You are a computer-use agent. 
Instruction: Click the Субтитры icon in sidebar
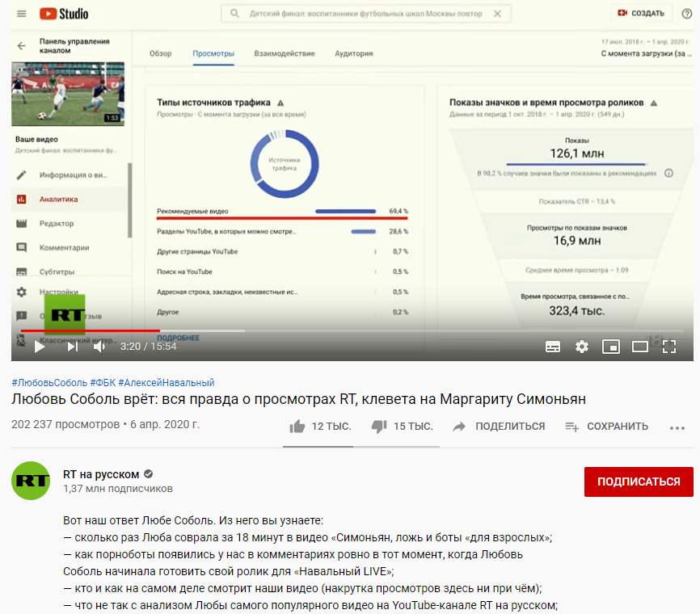point(22,271)
